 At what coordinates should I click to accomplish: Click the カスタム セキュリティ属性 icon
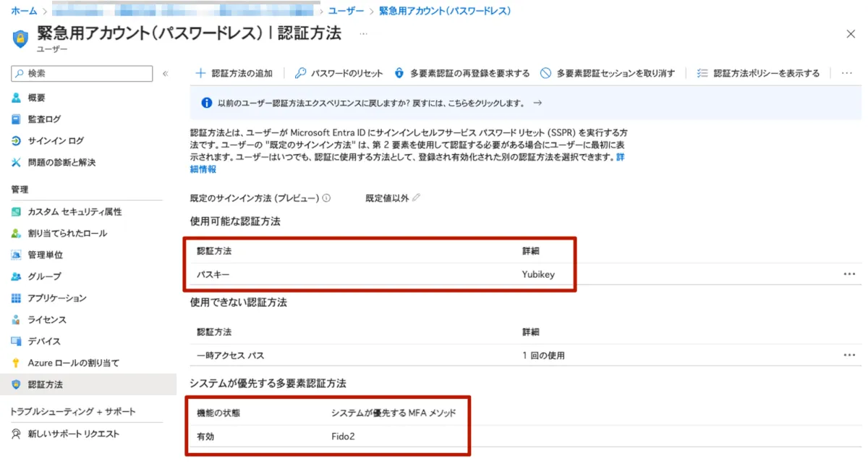(x=16, y=212)
